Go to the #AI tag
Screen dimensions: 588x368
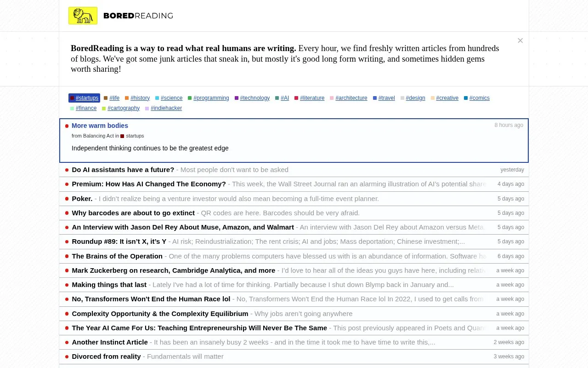tap(282, 98)
